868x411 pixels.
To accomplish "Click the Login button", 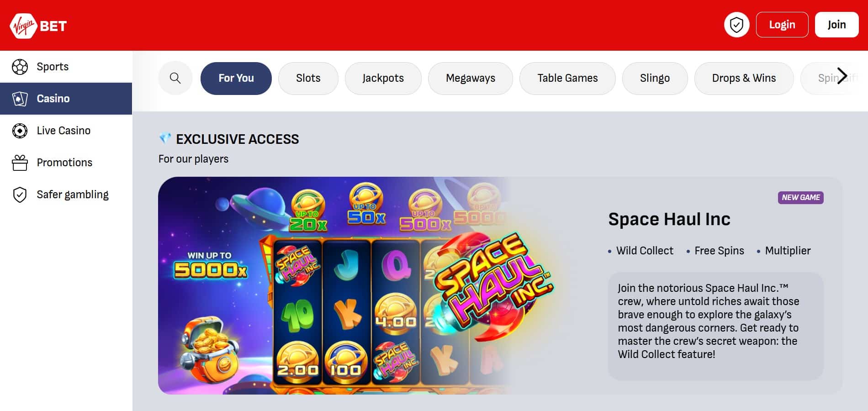I will tap(782, 25).
